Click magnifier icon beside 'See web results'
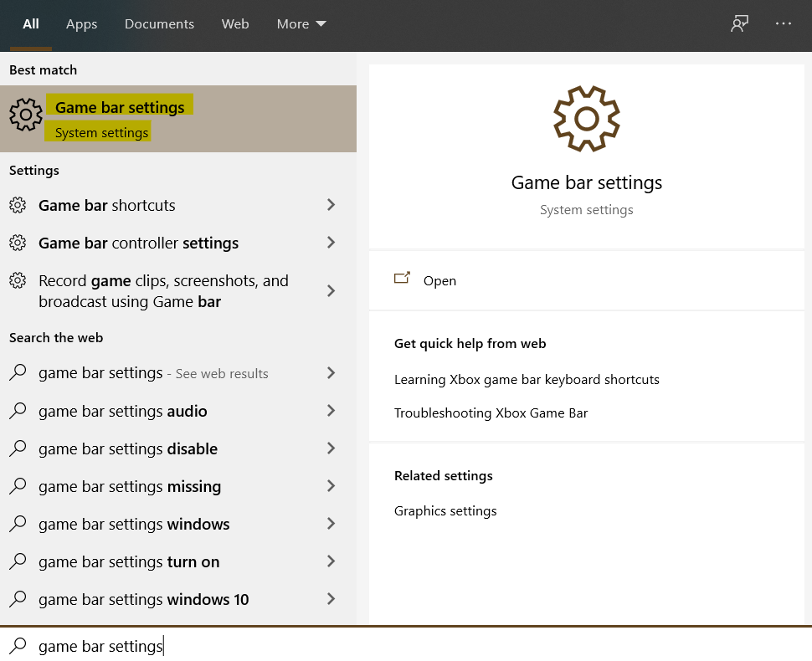 coord(18,372)
